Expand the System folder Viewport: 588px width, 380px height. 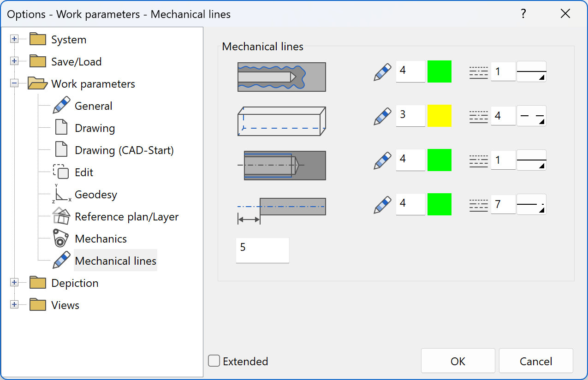pos(14,39)
